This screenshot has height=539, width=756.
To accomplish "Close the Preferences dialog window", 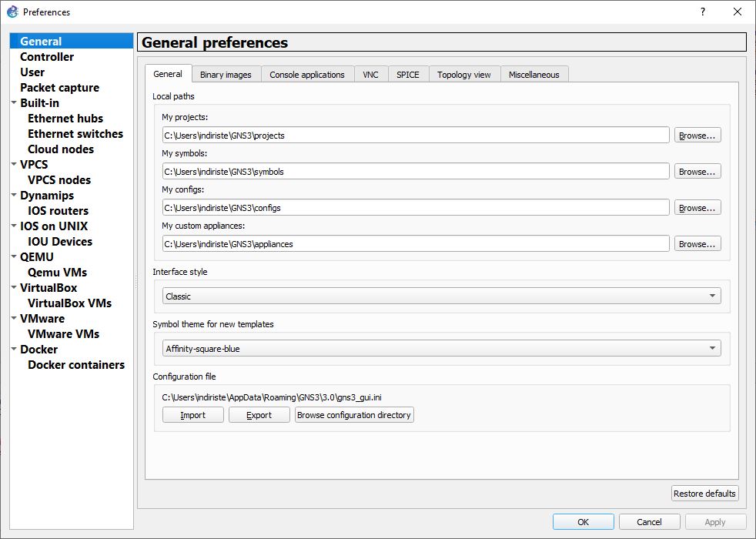I will tap(738, 12).
